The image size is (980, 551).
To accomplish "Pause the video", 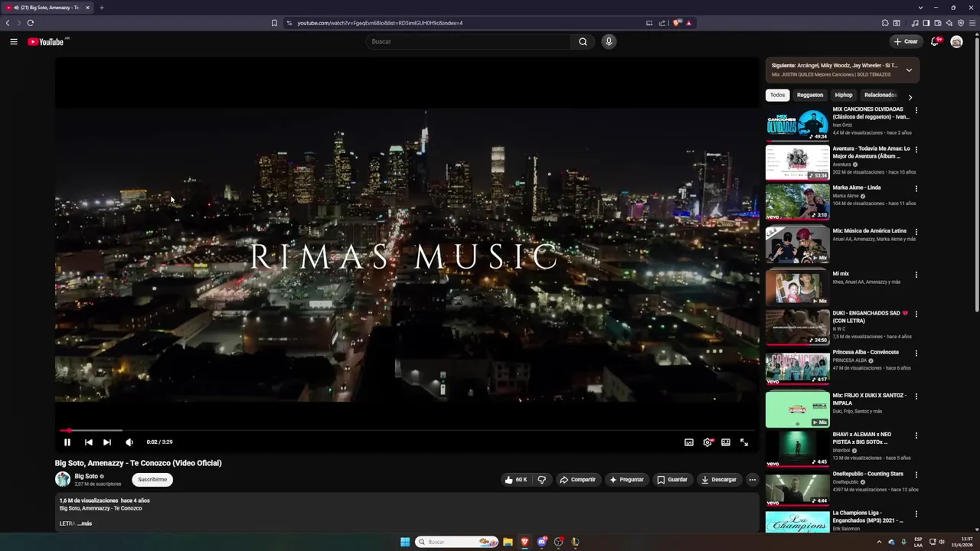I will point(67,442).
